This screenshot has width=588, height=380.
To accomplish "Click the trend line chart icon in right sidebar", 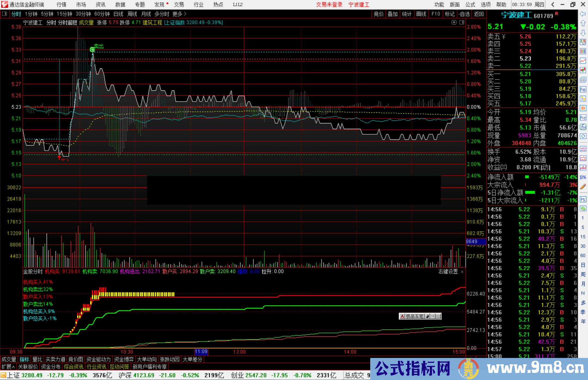I will click(583, 61).
